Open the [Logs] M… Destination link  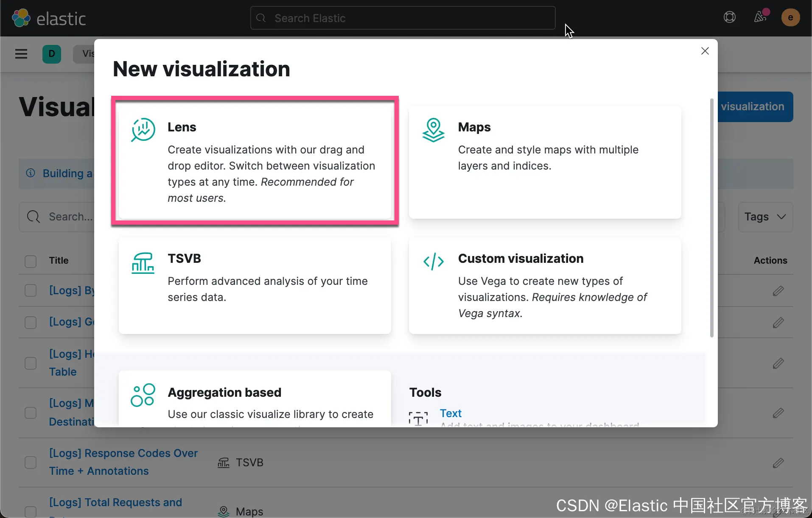71,412
